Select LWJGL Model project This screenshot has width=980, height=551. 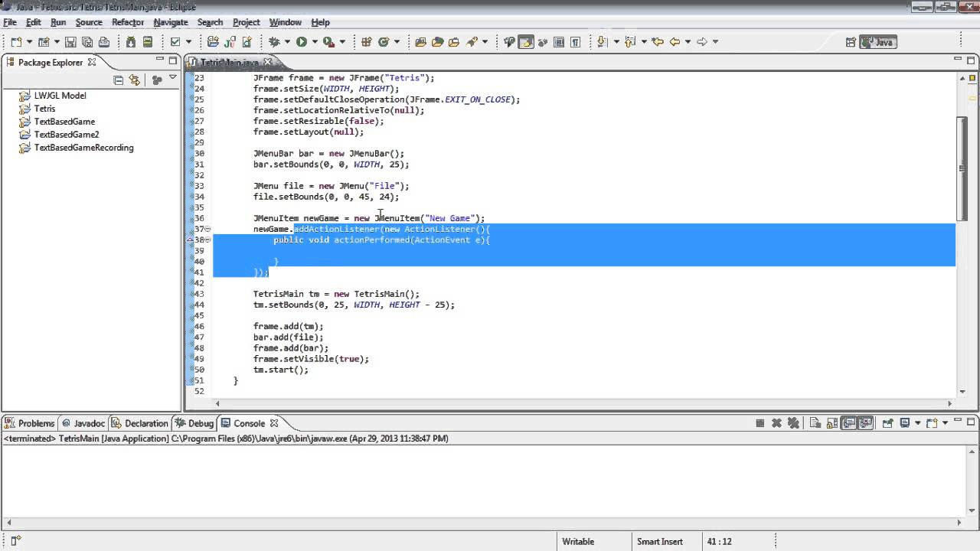60,96
